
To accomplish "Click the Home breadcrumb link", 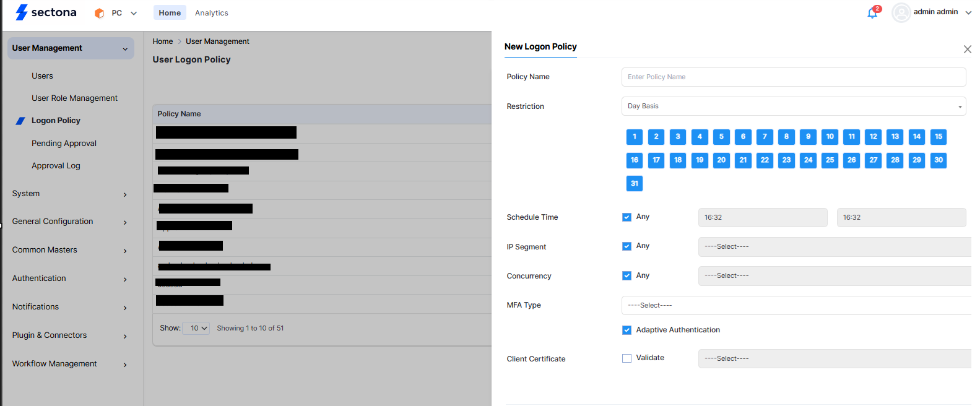I will [163, 41].
